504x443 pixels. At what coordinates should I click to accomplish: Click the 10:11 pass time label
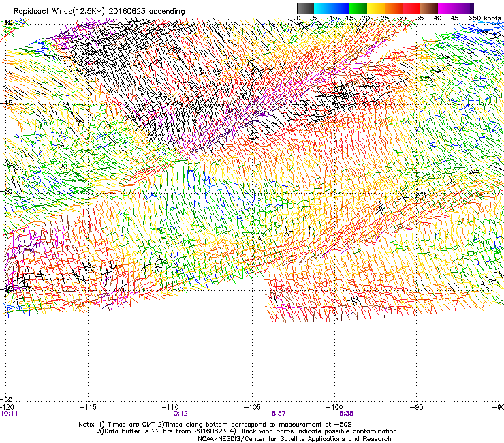coord(9,414)
